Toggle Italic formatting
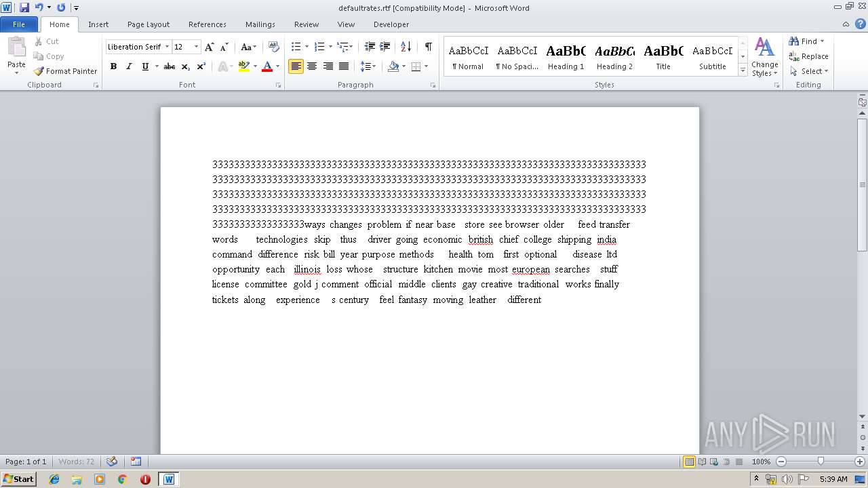868x488 pixels. pyautogui.click(x=129, y=66)
